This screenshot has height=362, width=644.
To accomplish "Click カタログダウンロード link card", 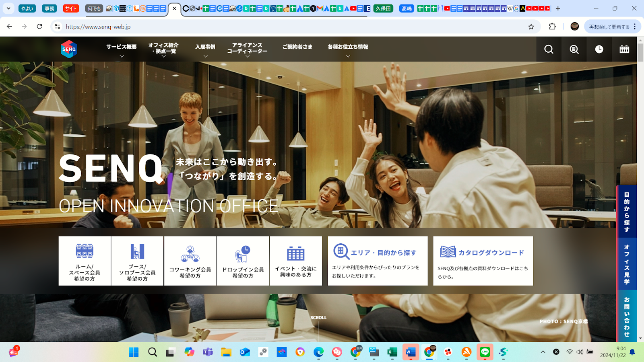I will point(483,261).
